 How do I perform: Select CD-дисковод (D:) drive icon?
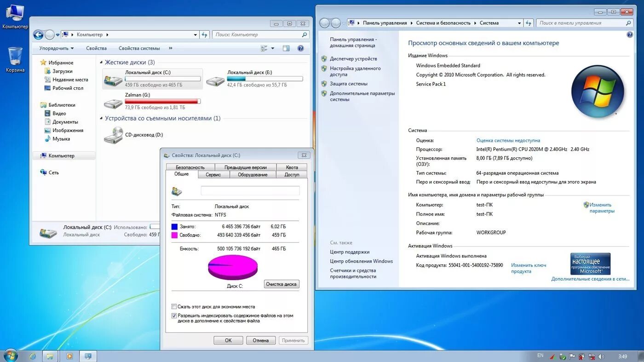tap(113, 135)
